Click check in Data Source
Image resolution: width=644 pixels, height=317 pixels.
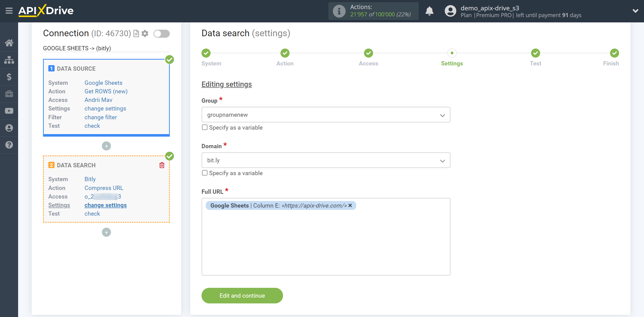(92, 126)
